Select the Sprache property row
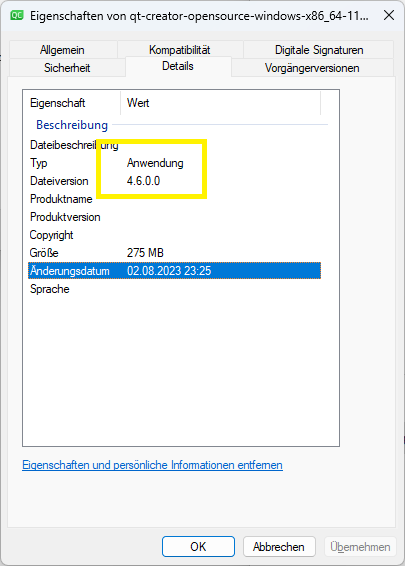405x566 pixels. click(174, 289)
